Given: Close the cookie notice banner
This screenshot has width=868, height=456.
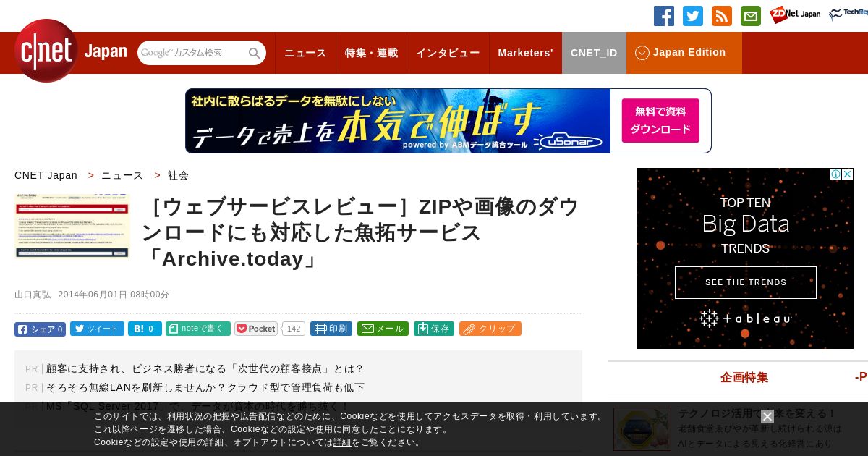Looking at the screenshot, I should pos(767,416).
